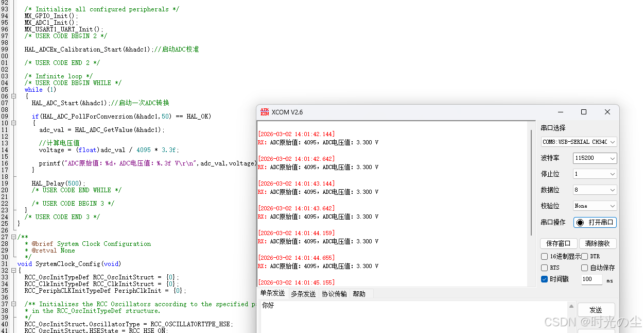Image resolution: width=644 pixels, height=333 pixels.
Task: Click the MX_ADC1_Init() code line
Action: pos(51,23)
